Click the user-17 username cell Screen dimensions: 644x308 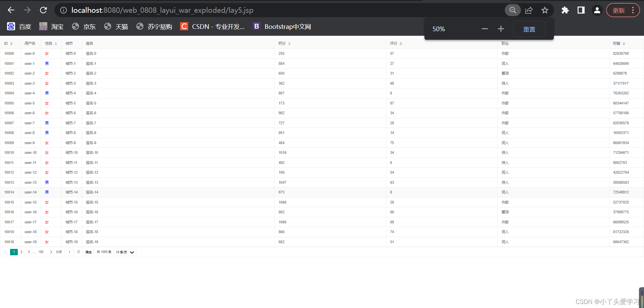tap(31, 222)
